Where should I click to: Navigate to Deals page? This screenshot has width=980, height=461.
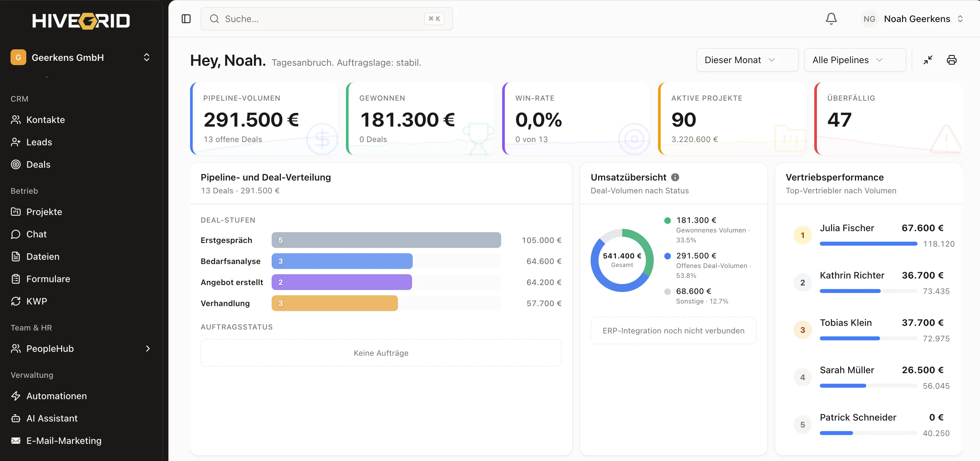81,164
